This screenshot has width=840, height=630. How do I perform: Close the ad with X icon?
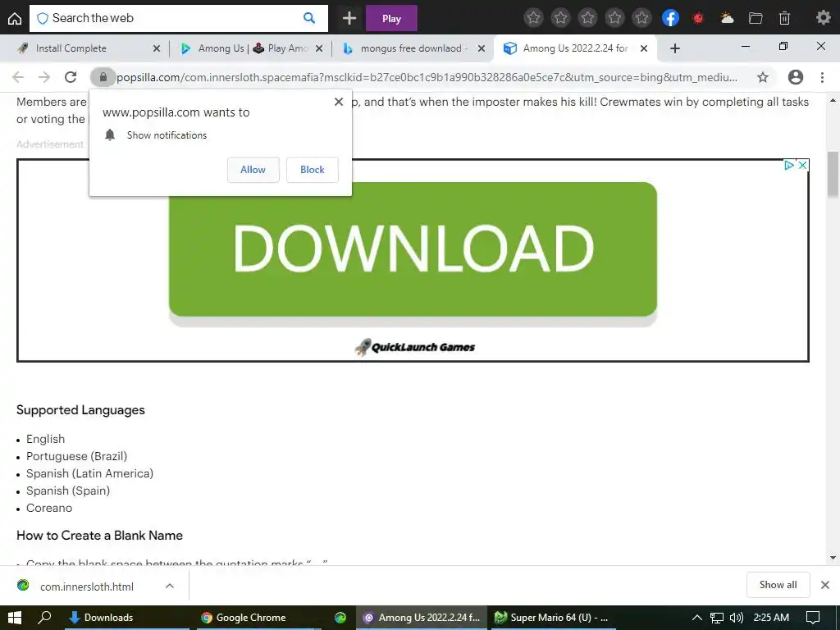click(x=802, y=166)
